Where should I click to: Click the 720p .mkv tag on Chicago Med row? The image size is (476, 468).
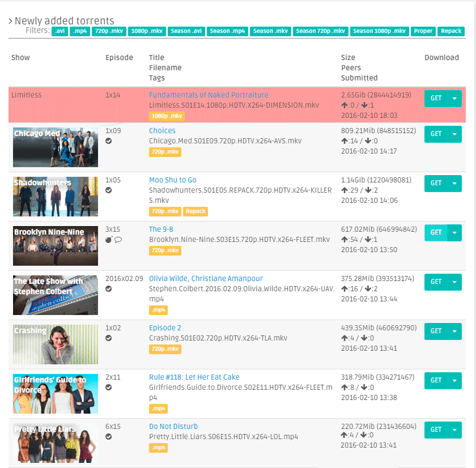[x=165, y=152]
